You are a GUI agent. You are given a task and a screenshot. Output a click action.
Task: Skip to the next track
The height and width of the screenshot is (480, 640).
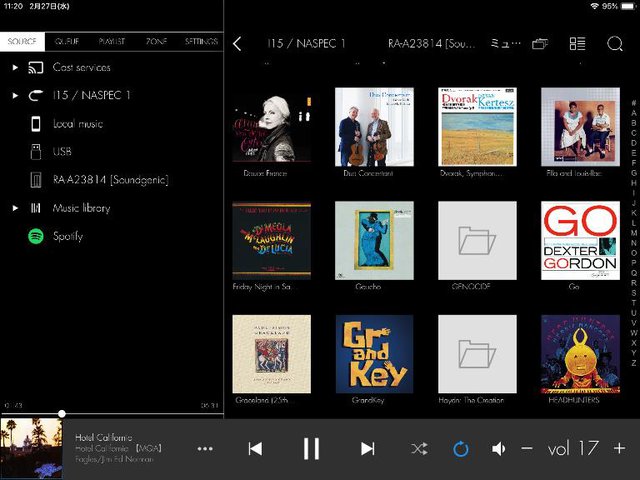click(x=367, y=449)
